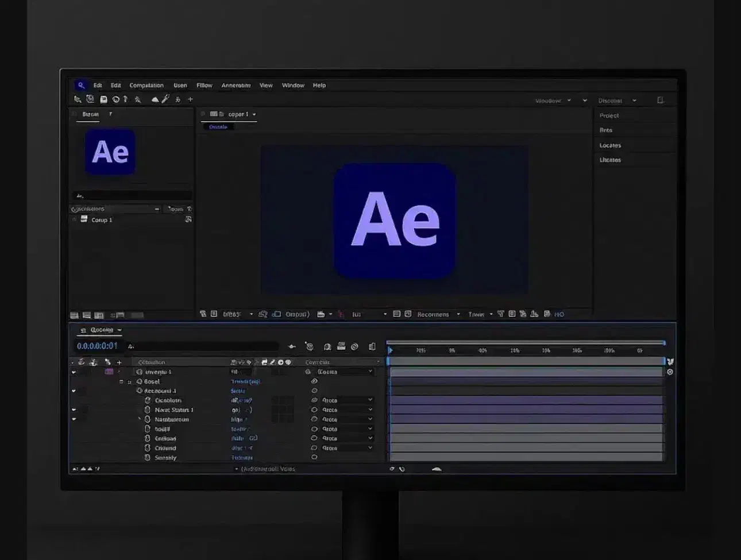741x560 pixels.
Task: Click the blue playhead marker on timeline ruler
Action: (390, 350)
